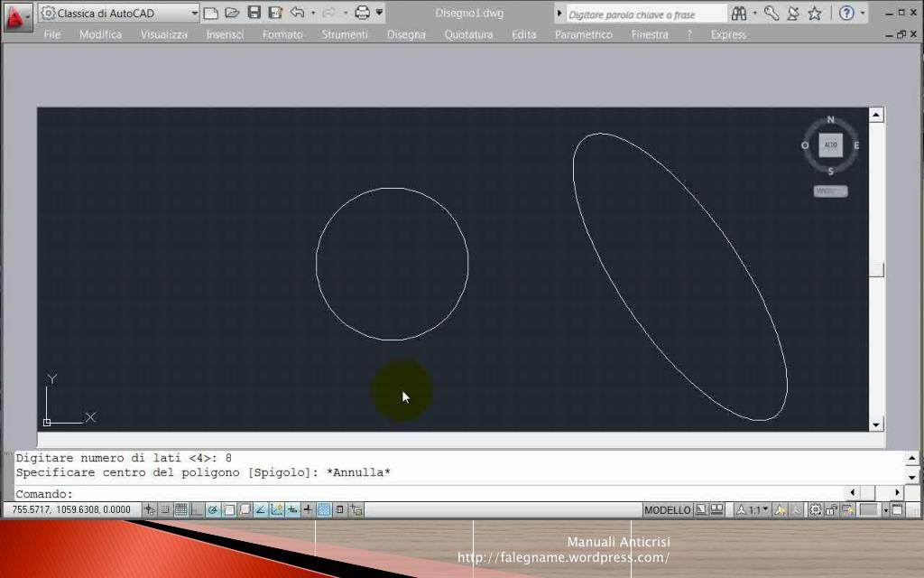Viewport: 924px width, 578px height.
Task: Click the binoculars search icon
Action: 738,13
